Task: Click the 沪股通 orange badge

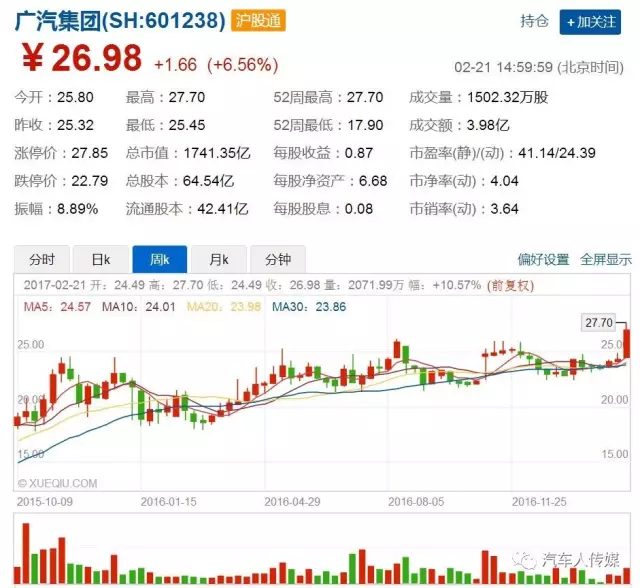Action: click(258, 20)
